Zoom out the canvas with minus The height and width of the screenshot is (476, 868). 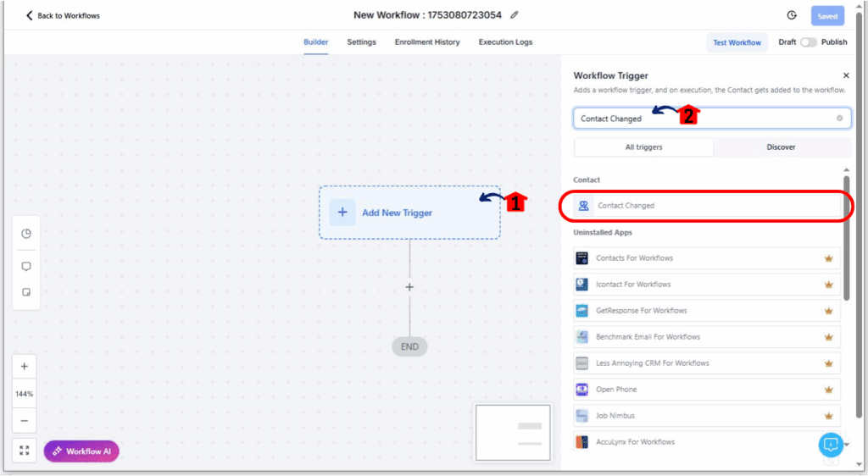pos(25,421)
